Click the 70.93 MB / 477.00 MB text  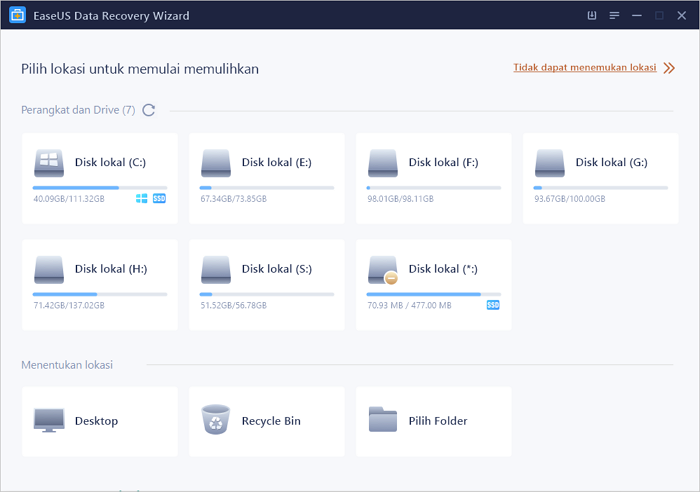409,305
